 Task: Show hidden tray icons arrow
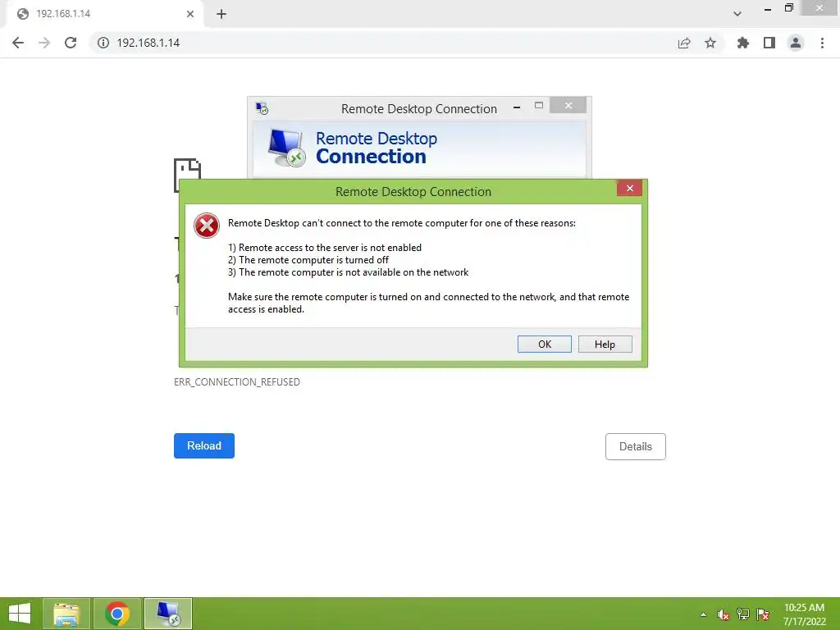pyautogui.click(x=703, y=614)
